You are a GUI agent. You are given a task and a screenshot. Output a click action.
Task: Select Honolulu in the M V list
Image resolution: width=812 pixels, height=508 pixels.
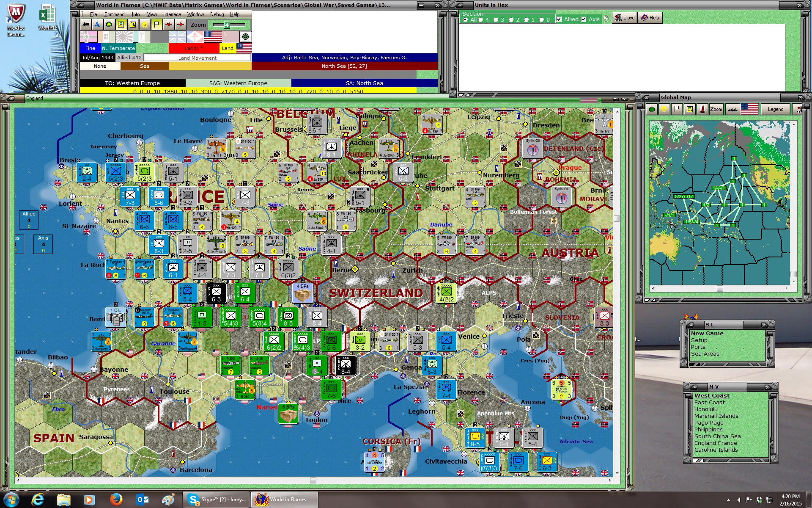tap(706, 409)
